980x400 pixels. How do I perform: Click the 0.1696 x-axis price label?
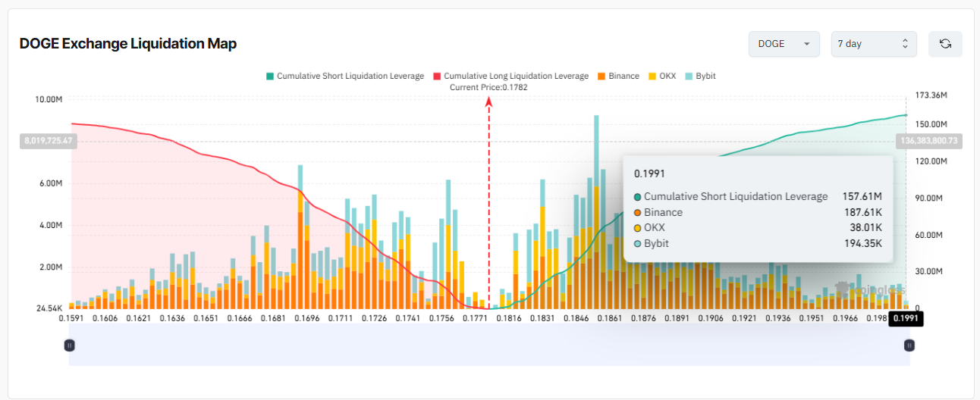pyautogui.click(x=307, y=319)
